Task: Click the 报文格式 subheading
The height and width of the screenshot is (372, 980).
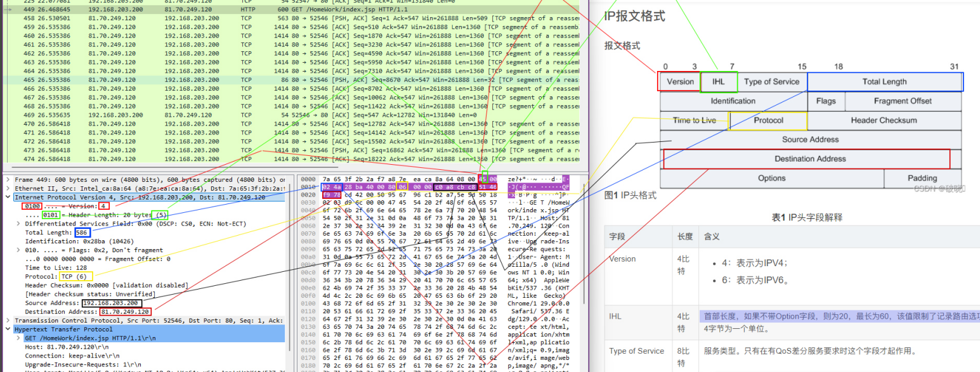Action: (x=622, y=46)
